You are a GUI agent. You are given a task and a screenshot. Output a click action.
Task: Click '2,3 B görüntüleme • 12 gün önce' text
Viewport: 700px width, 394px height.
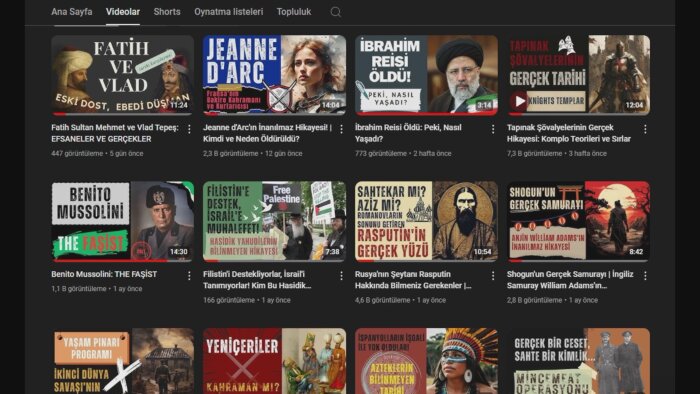[253, 153]
